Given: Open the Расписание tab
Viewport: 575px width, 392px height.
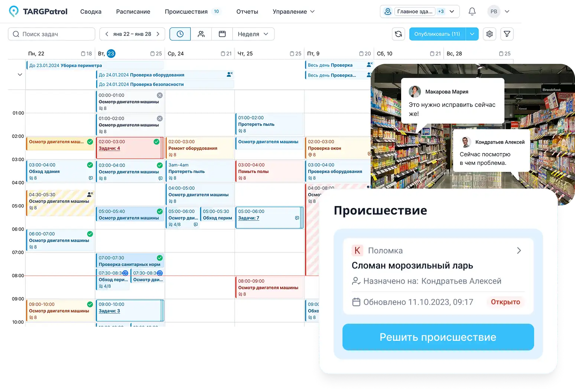Looking at the screenshot, I should coord(133,12).
